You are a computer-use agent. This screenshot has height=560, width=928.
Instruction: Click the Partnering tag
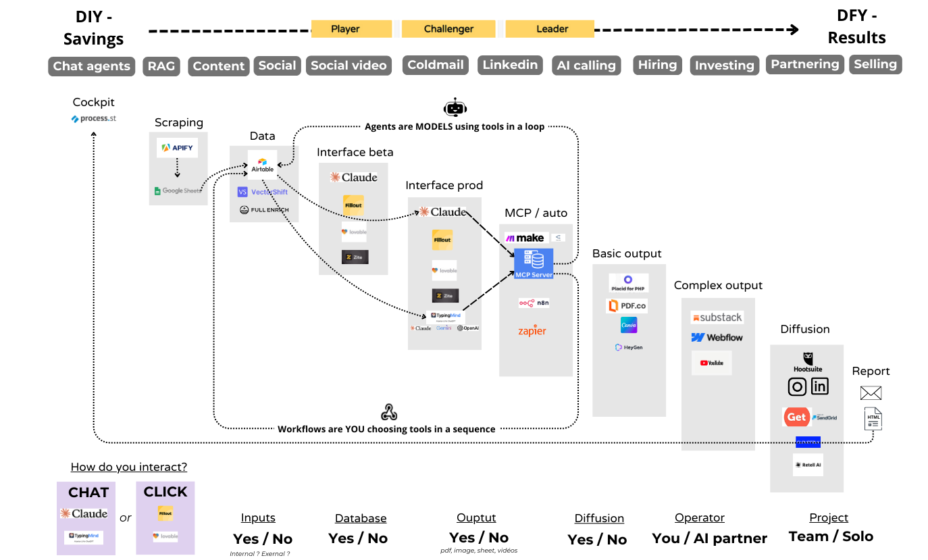805,64
